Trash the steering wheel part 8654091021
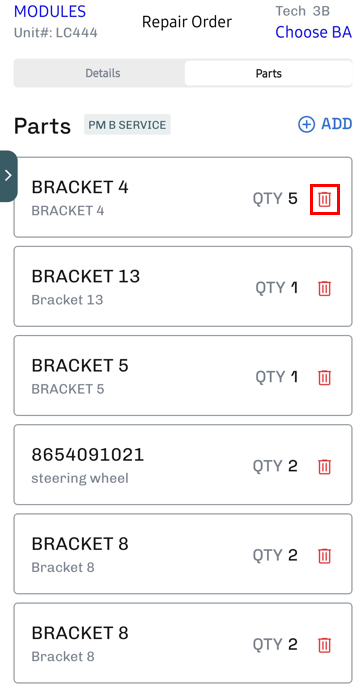Screen dimensions: 361x687 [325, 466]
